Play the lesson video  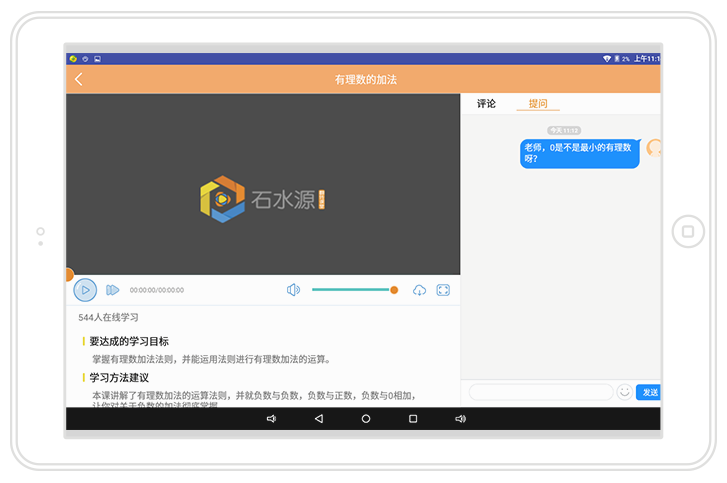(85, 290)
